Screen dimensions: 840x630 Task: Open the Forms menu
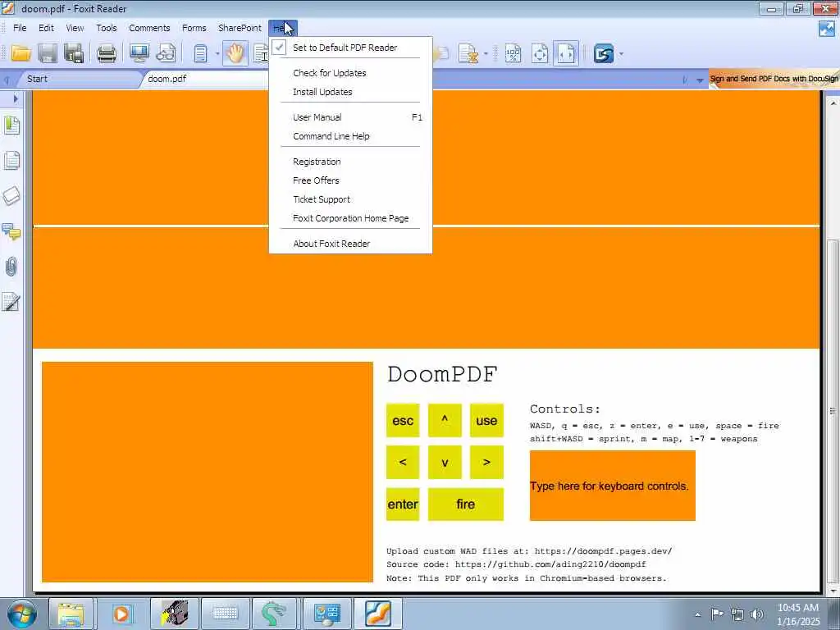(194, 28)
